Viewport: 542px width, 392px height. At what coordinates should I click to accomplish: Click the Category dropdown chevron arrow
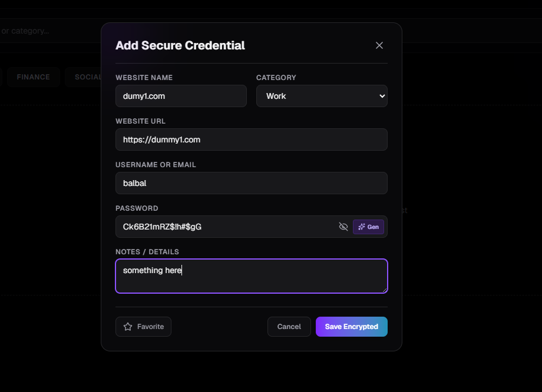pos(382,96)
